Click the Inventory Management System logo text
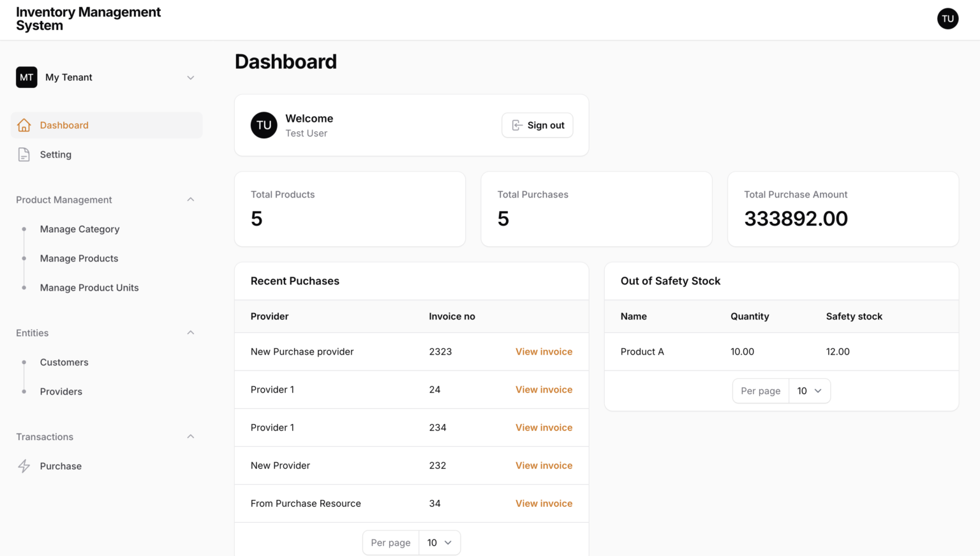 point(88,19)
